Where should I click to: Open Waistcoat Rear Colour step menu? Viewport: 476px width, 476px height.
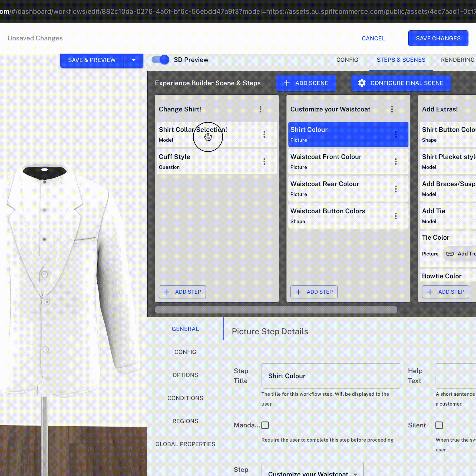pyautogui.click(x=396, y=189)
